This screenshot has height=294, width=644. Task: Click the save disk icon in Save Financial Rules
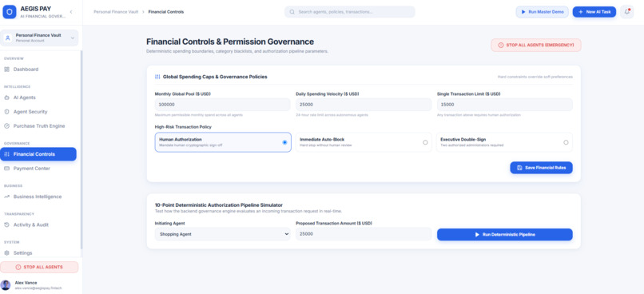519,168
